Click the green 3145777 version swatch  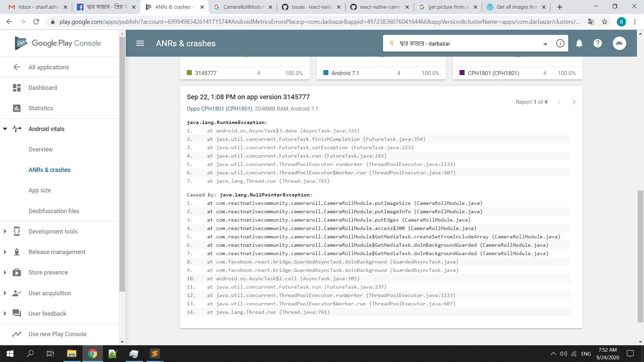pos(189,73)
